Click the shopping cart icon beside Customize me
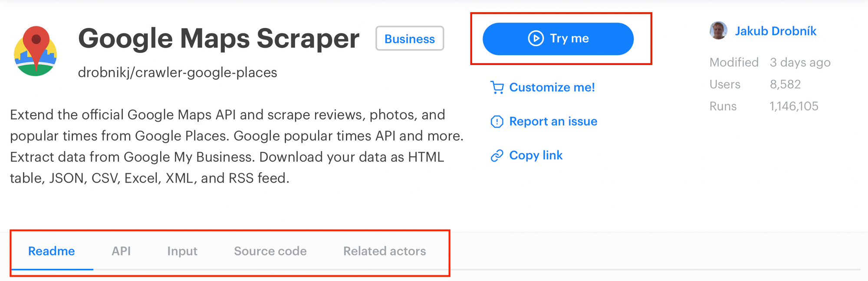The image size is (868, 281). click(x=497, y=88)
